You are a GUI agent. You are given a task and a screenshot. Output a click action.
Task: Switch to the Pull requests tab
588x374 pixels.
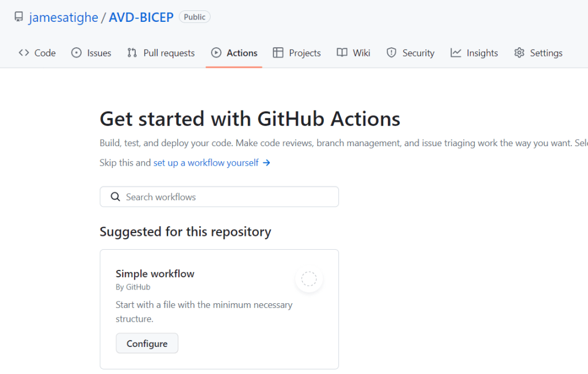point(169,53)
